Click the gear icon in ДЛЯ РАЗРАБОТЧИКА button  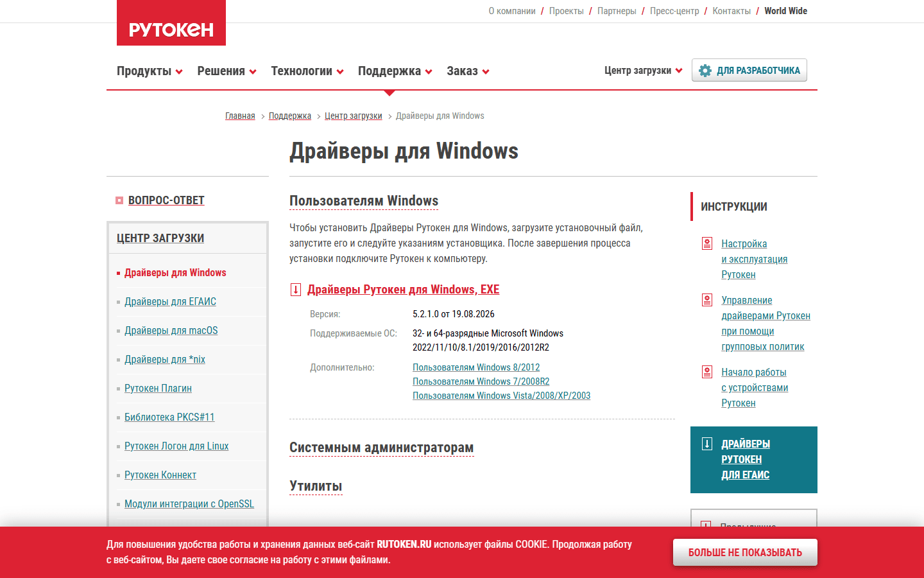(x=705, y=71)
